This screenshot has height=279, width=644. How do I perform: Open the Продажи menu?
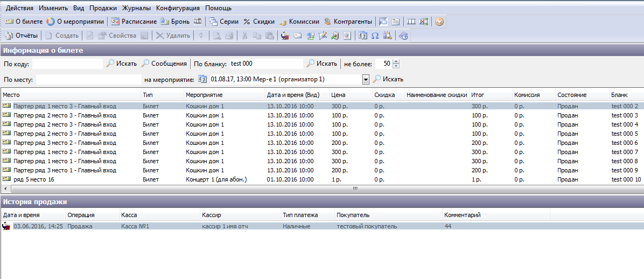pos(102,8)
